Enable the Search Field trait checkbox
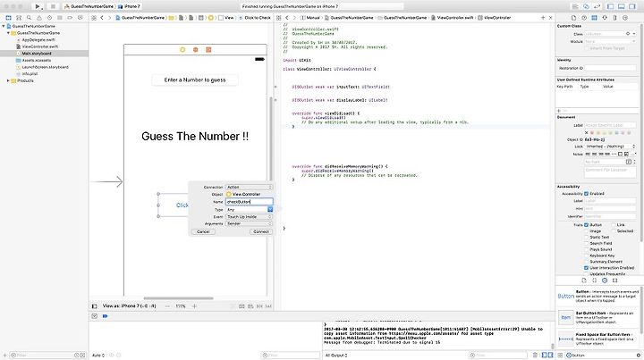 [x=586, y=243]
